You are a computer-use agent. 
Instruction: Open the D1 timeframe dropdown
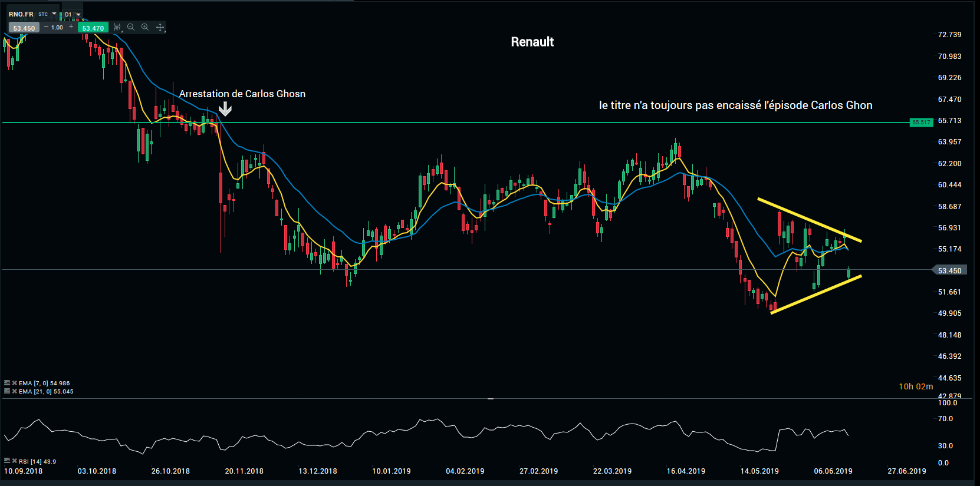coord(78,15)
